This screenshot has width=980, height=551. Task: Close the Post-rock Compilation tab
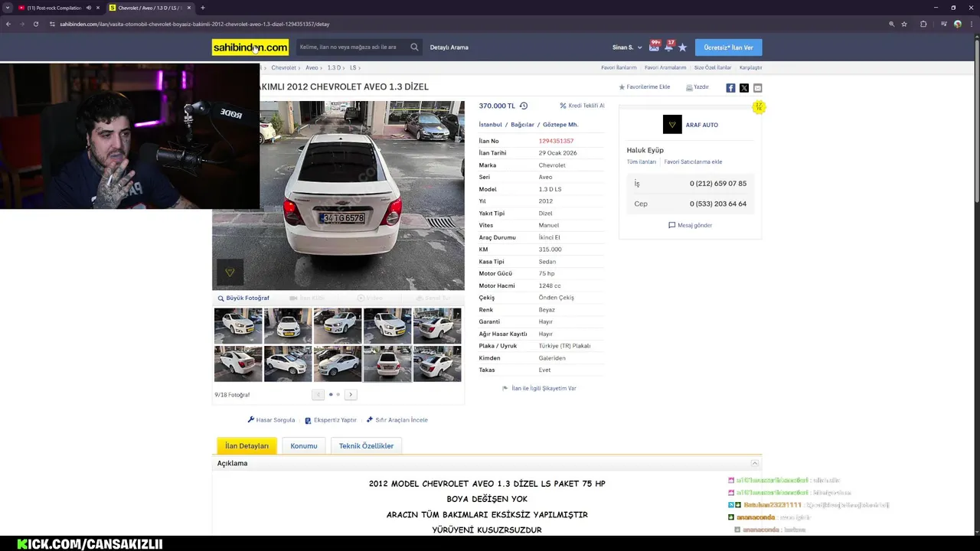pyautogui.click(x=98, y=8)
